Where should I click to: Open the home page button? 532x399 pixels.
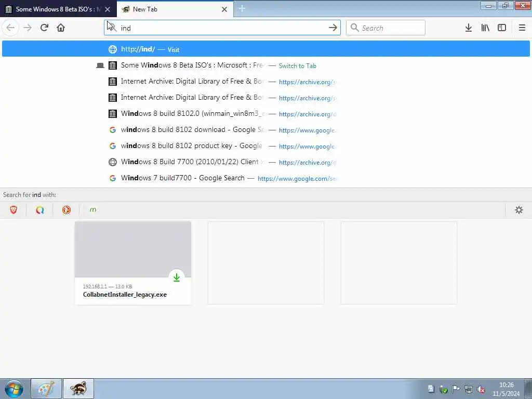61,28
